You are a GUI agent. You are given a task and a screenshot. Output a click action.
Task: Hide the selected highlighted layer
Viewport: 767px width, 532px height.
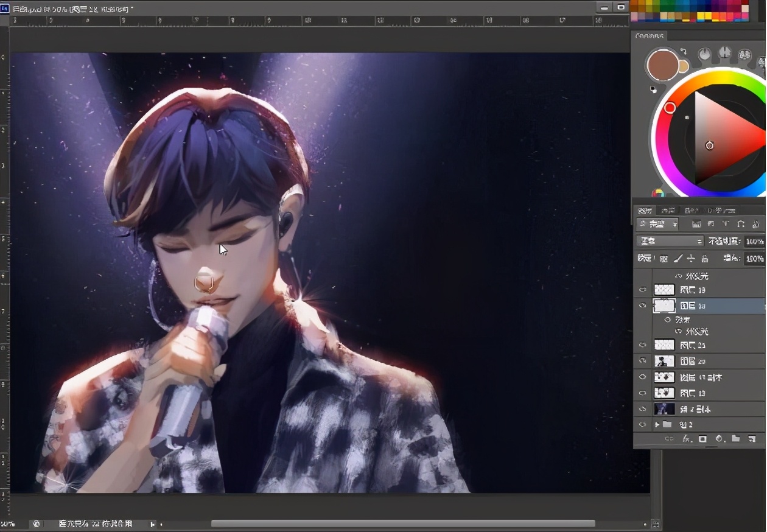tap(642, 306)
